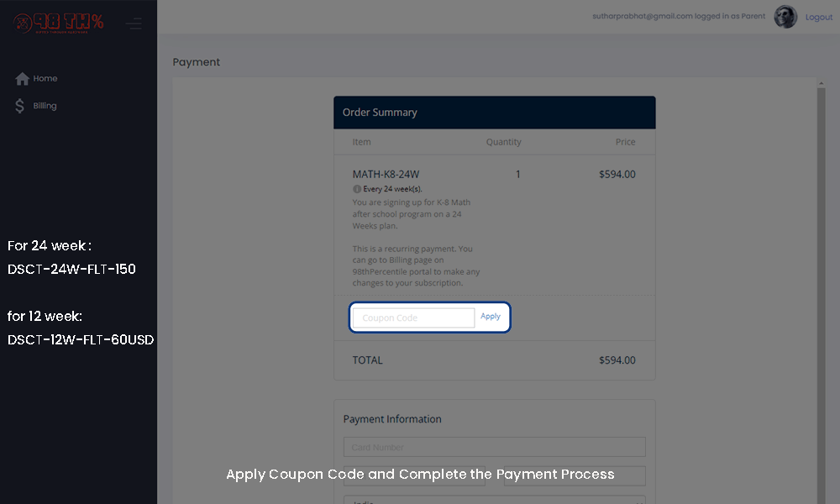Image resolution: width=840 pixels, height=504 pixels.
Task: Click the 98th% logo in the sidebar
Action: (59, 23)
